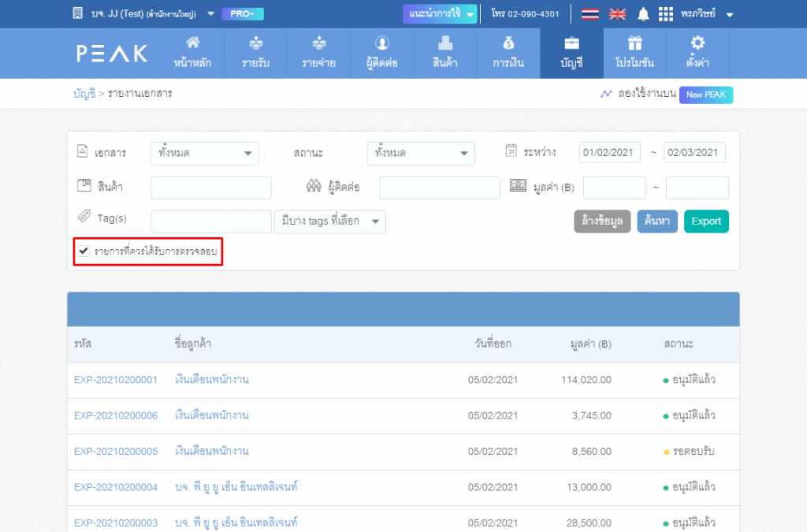Switch language using the UK flag icon
The height and width of the screenshot is (532, 807).
point(618,14)
